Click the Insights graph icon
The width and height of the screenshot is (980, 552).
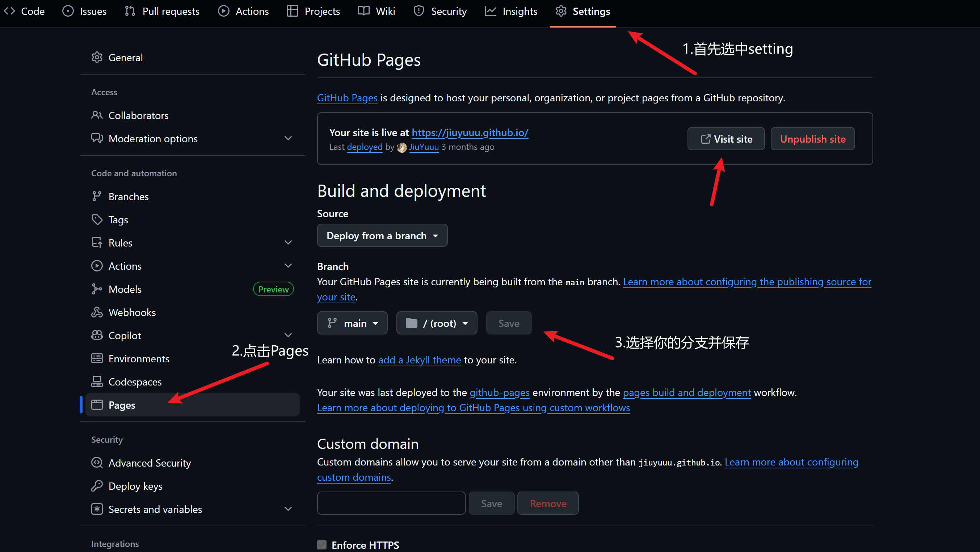(x=490, y=11)
